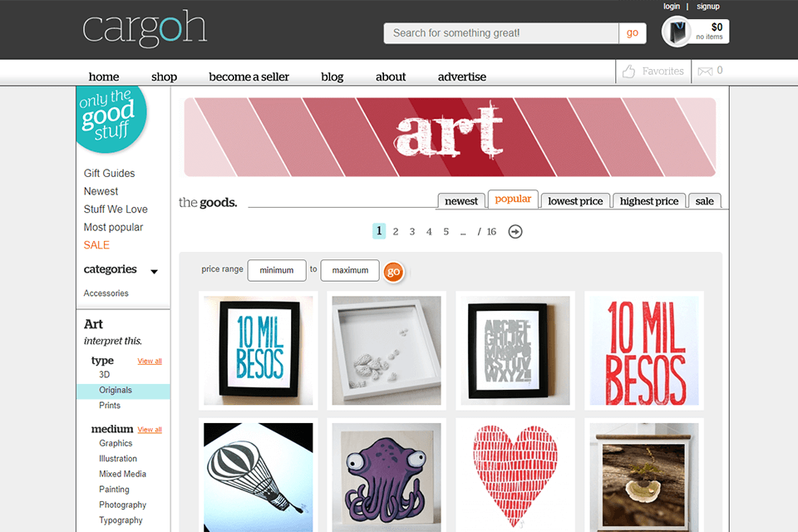Click the signup link

pyautogui.click(x=708, y=7)
